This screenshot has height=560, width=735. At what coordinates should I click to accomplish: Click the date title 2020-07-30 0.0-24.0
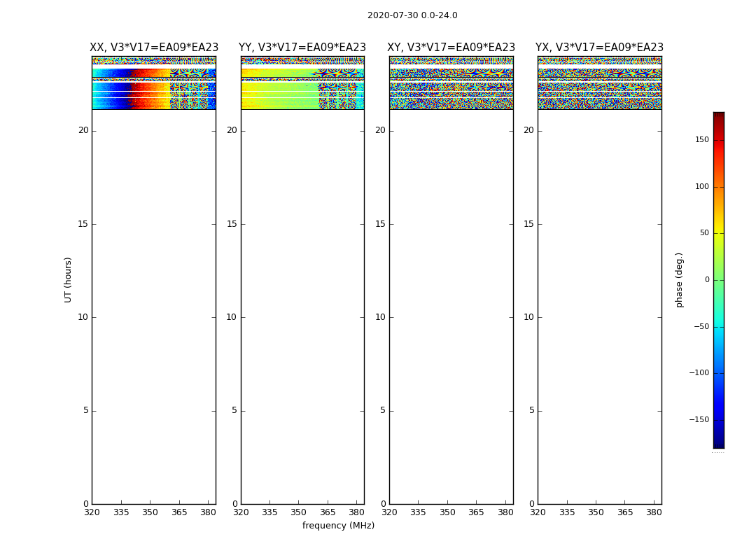click(412, 15)
